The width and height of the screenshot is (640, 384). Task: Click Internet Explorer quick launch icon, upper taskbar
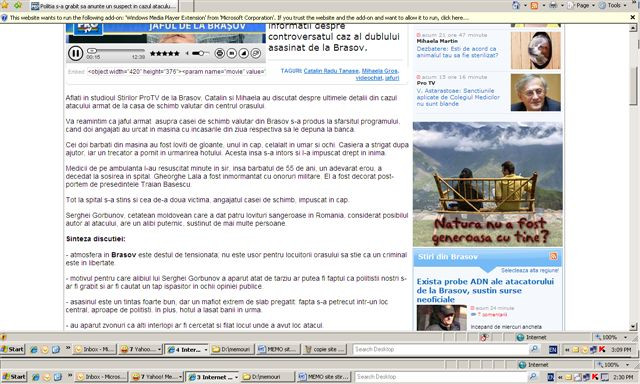click(34, 349)
